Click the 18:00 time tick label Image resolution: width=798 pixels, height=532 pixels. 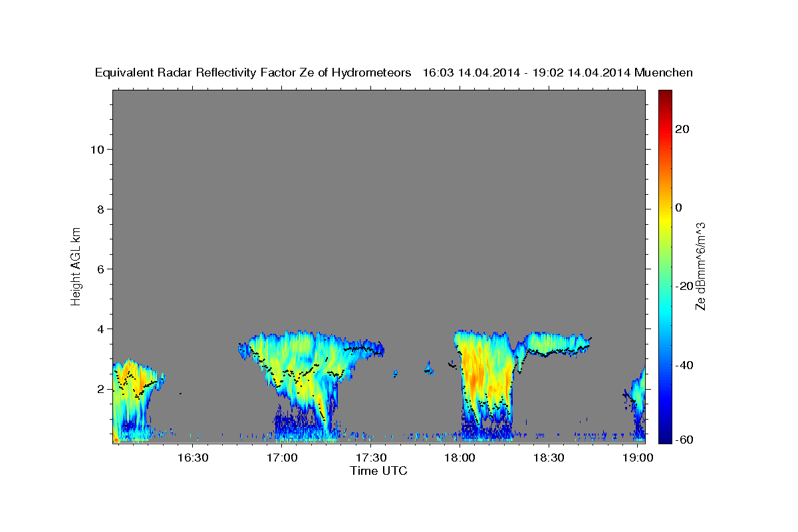[x=460, y=458]
